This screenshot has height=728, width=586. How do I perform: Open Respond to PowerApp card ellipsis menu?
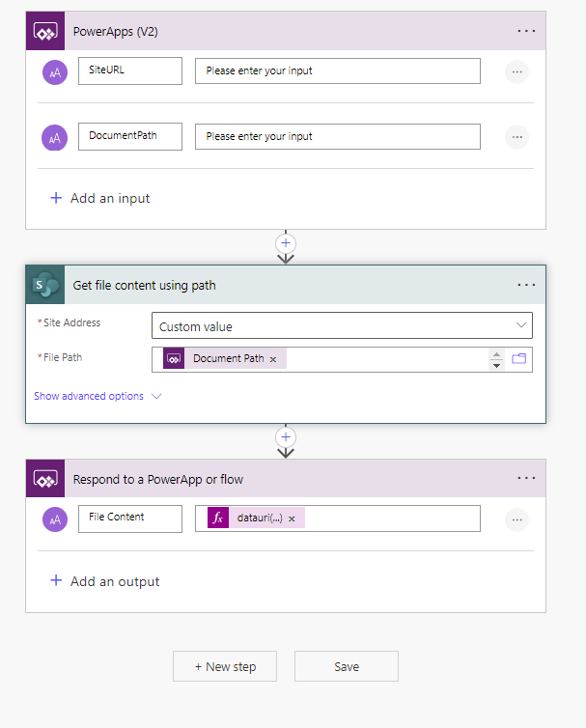point(526,478)
